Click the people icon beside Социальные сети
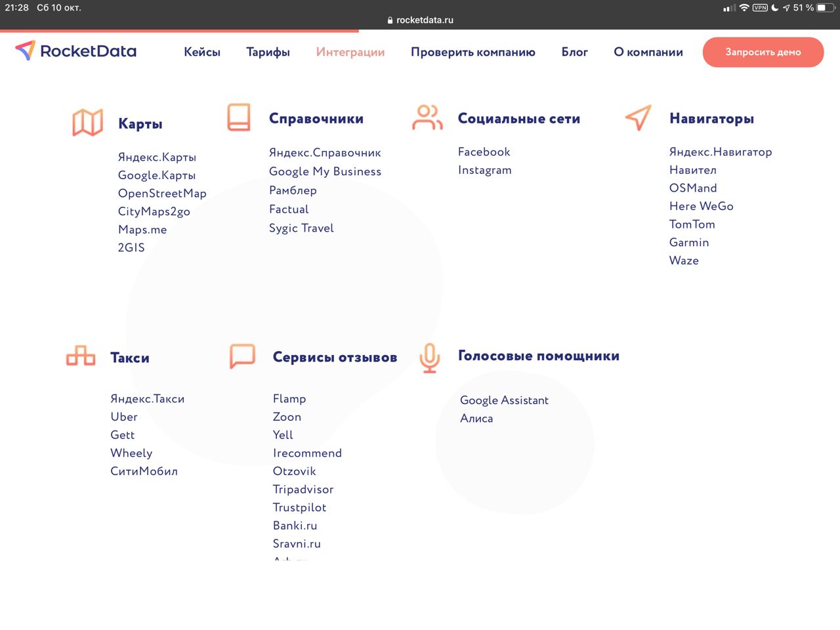Image resolution: width=840 pixels, height=630 pixels. tap(427, 117)
